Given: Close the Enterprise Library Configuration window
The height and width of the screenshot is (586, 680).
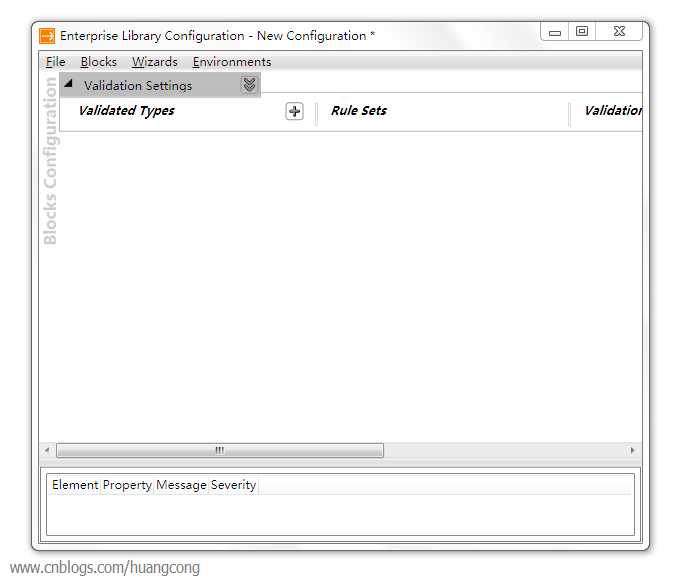Looking at the screenshot, I should pos(619,31).
